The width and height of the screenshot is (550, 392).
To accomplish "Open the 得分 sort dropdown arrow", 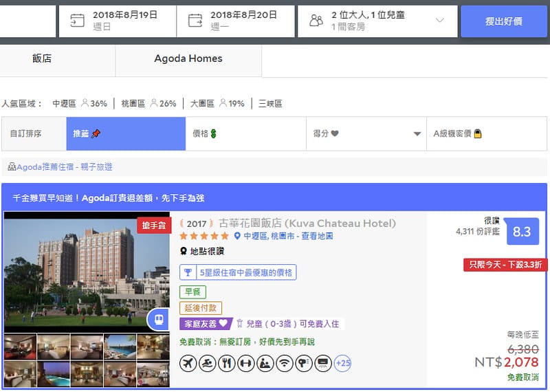I will (417, 133).
